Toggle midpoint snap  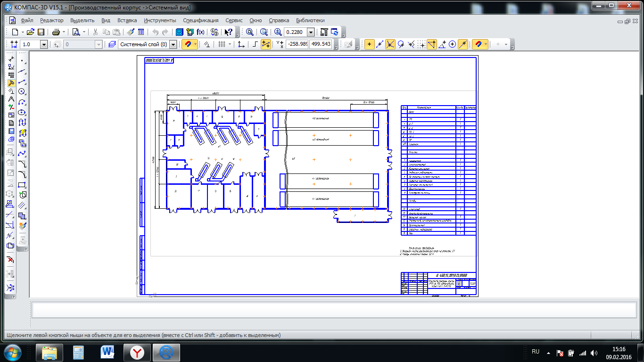point(380,44)
